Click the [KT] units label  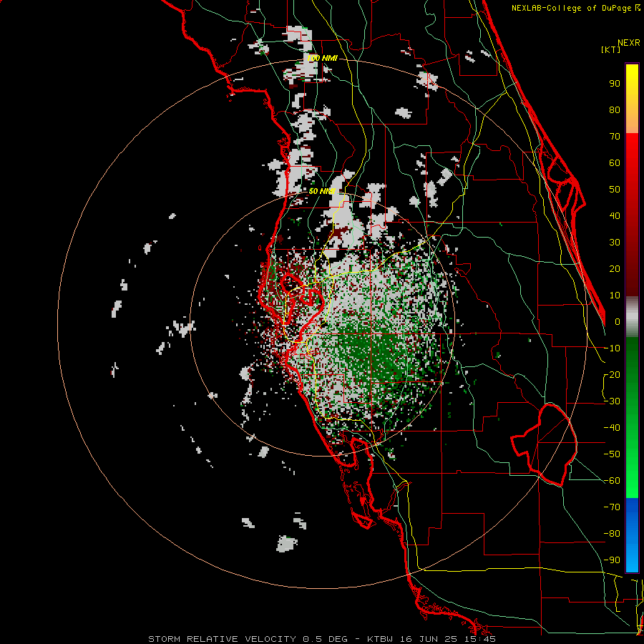pyautogui.click(x=611, y=49)
